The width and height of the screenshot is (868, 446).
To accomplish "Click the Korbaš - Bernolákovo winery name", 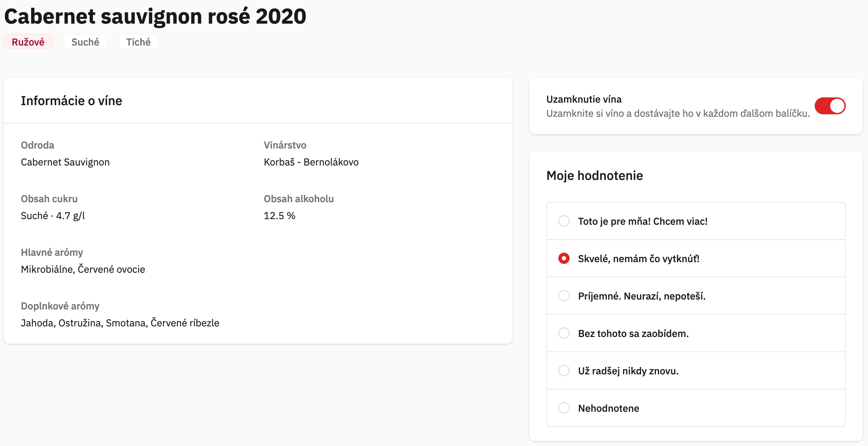I will [x=311, y=162].
